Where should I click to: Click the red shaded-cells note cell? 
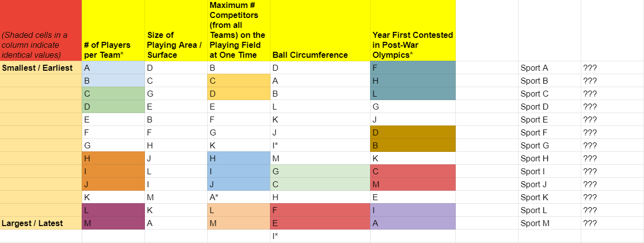pyautogui.click(x=41, y=30)
